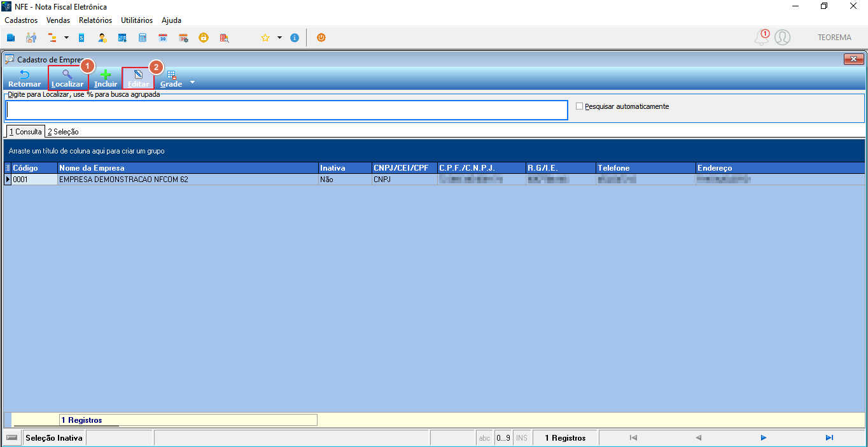Screen dimensions: 868x447
Task: Click the R.G/I.E. column header
Action: (x=561, y=168)
